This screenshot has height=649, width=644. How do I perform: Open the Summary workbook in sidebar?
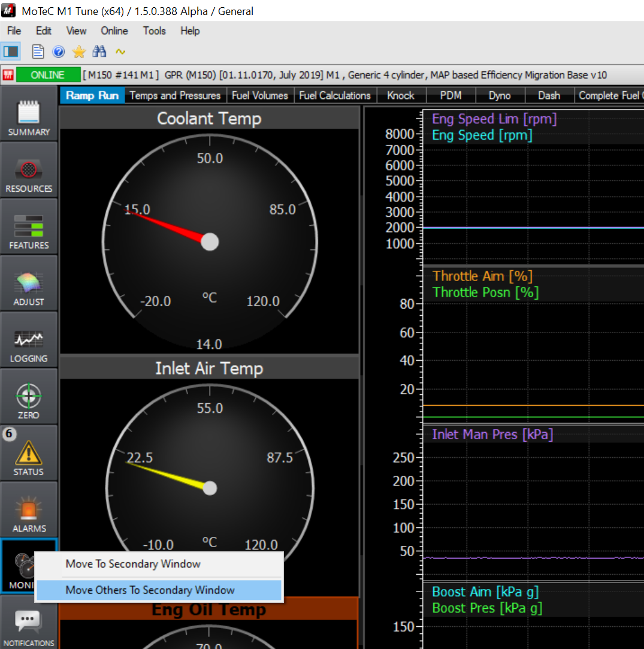point(29,114)
